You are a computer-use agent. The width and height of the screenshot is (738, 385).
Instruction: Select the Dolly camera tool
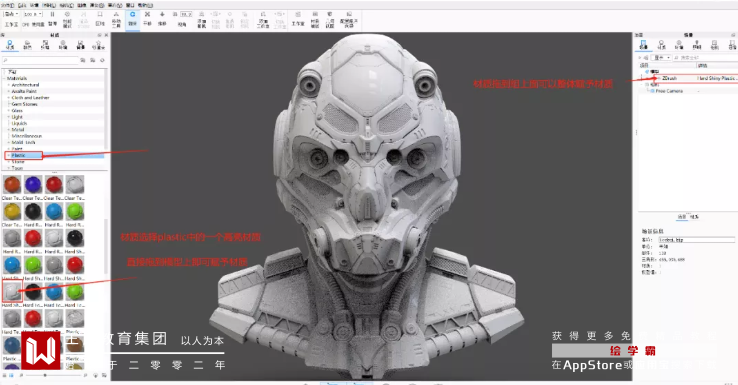click(x=162, y=18)
